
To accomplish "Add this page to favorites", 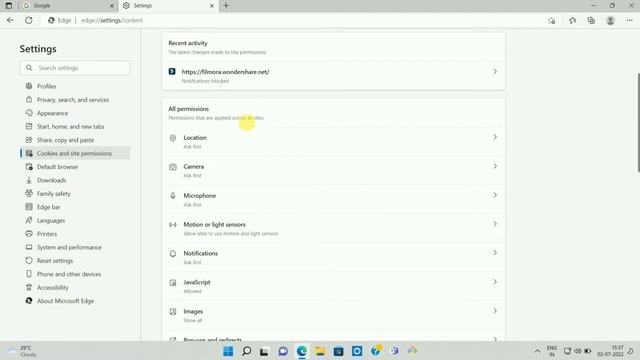I will click(551, 20).
